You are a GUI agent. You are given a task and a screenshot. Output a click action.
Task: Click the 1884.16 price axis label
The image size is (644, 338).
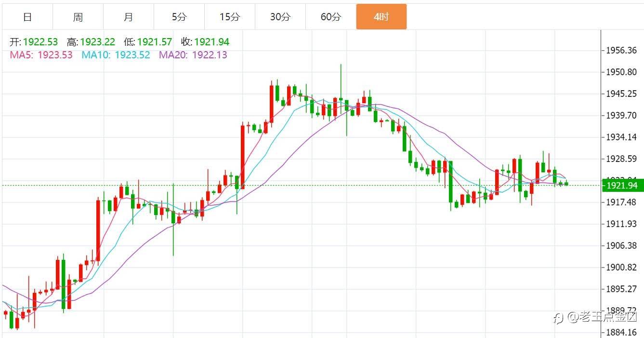tap(621, 332)
